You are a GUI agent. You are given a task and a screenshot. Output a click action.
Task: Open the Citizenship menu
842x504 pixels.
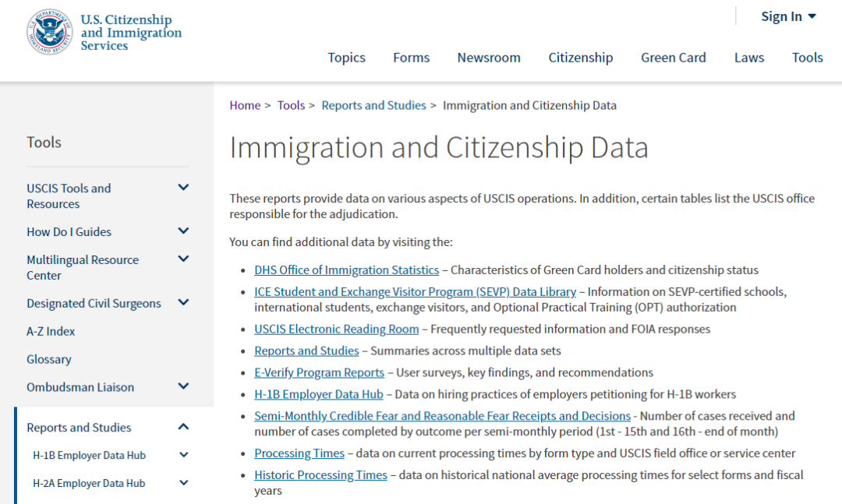(x=581, y=58)
